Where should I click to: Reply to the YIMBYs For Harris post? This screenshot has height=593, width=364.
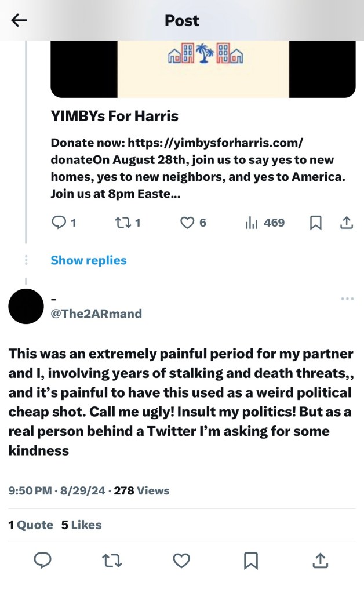pos(60,223)
